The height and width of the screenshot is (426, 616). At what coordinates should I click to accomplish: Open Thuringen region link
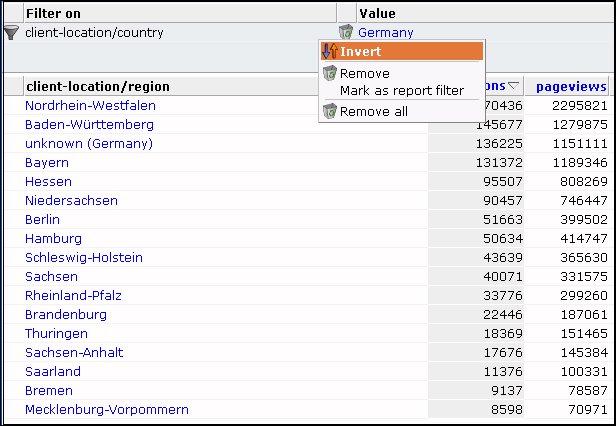coord(56,333)
